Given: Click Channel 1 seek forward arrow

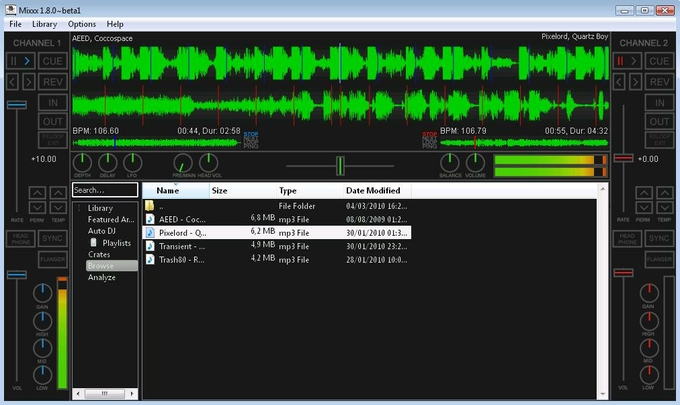Looking at the screenshot, I should [x=29, y=82].
